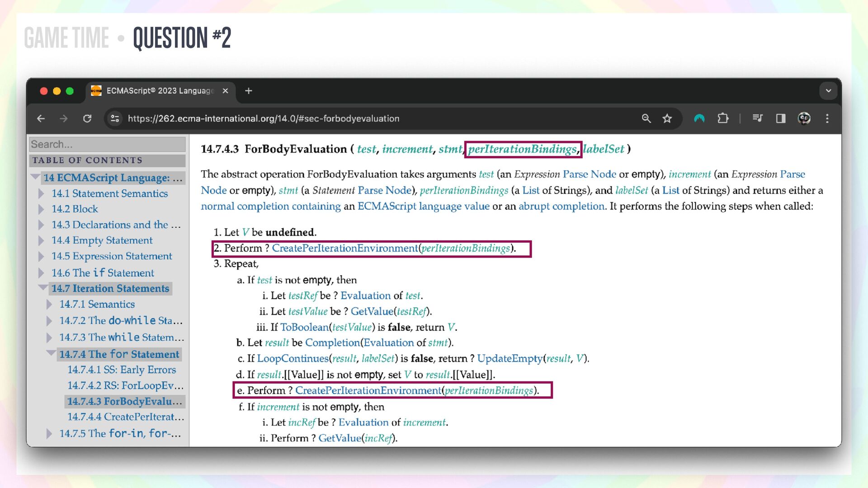The image size is (868, 488).
Task: Open the tab search dropdown chevron
Action: point(828,91)
